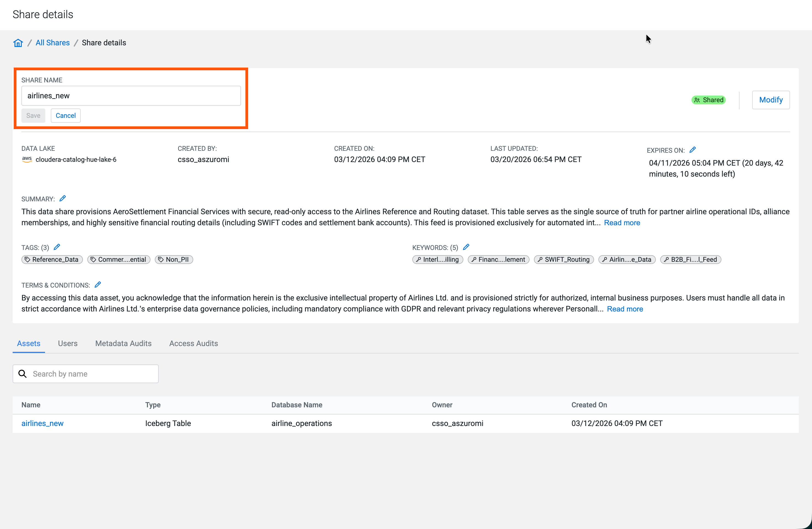
Task: Switch to the Users tab
Action: pyautogui.click(x=68, y=343)
